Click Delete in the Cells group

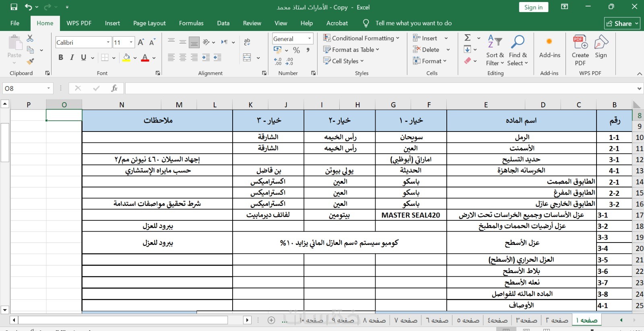coord(431,49)
